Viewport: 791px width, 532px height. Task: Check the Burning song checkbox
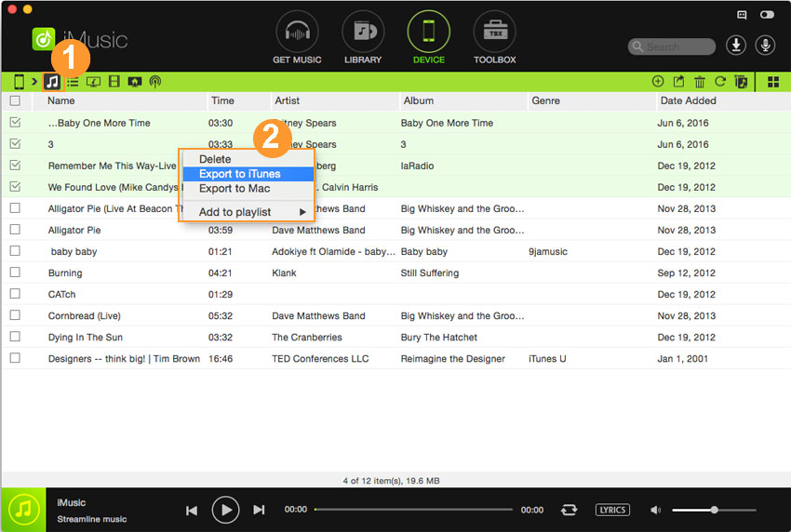[15, 273]
